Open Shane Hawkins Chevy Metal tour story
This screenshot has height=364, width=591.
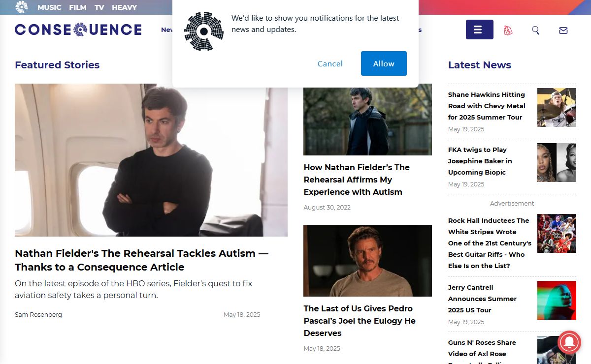click(487, 106)
